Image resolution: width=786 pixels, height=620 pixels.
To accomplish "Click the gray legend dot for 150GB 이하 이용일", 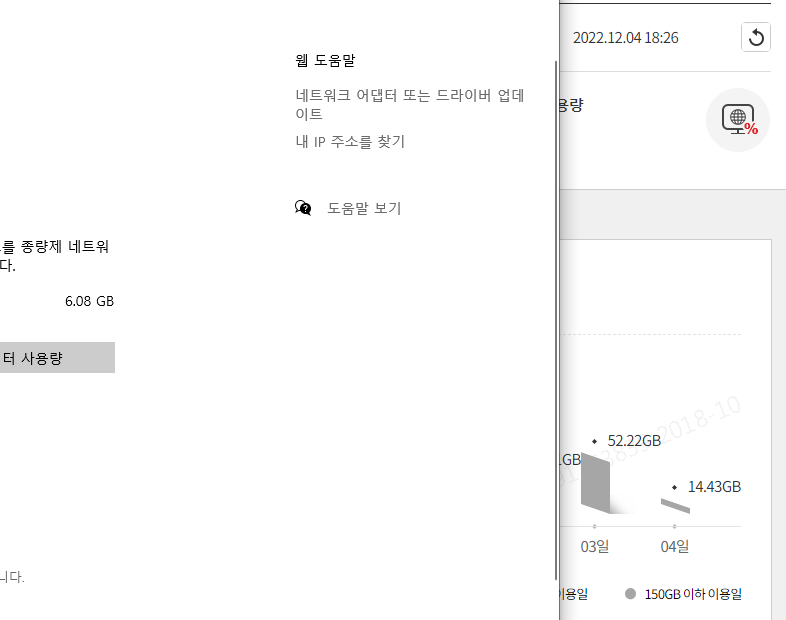I will tap(630, 594).
